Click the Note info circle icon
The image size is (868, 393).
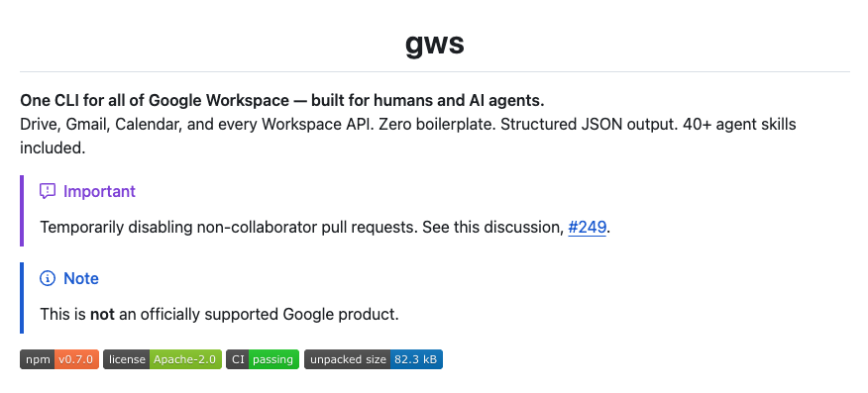coord(48,278)
